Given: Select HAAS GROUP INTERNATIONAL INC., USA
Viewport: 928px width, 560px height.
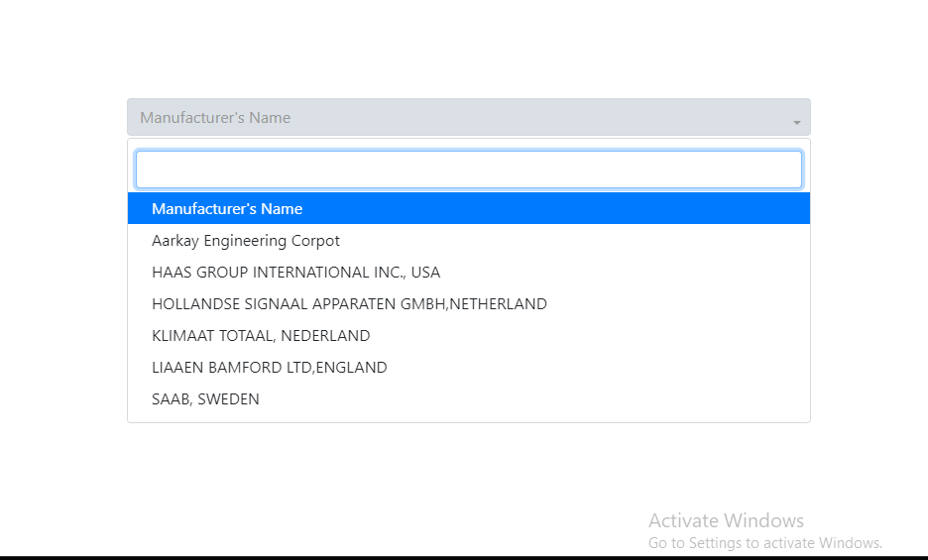Looking at the screenshot, I should point(295,273).
